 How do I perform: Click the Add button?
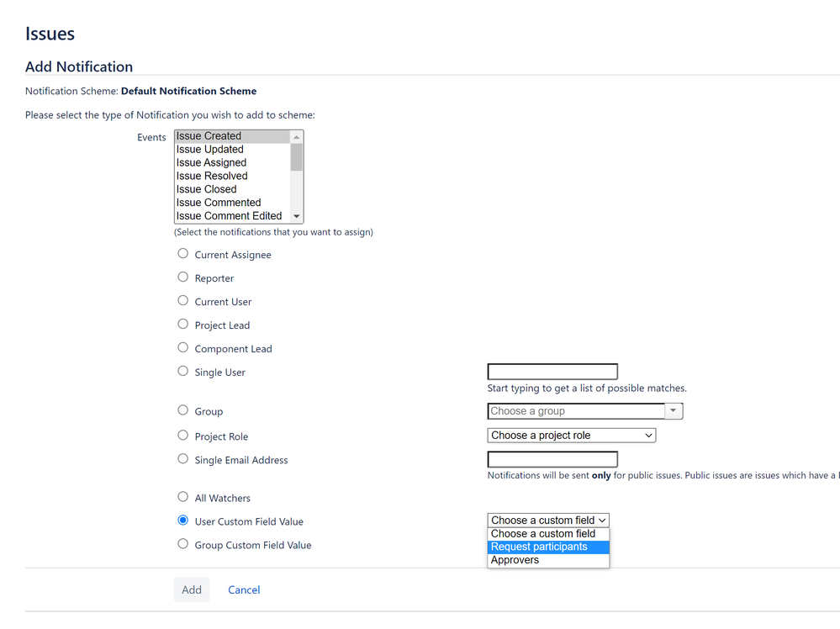pyautogui.click(x=192, y=589)
